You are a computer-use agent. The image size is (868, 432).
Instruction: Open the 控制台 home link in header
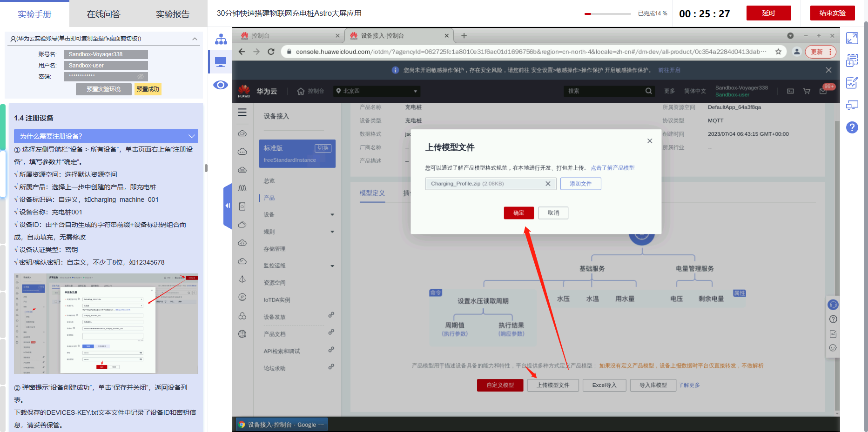tap(310, 91)
